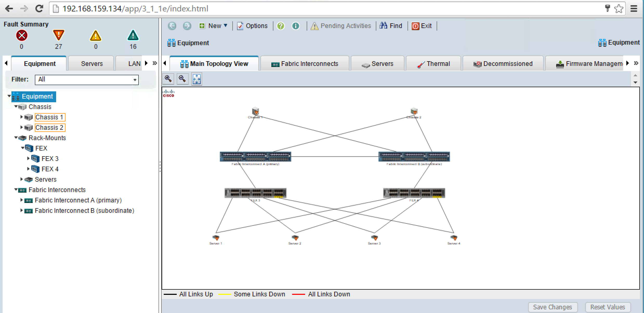Click Save Changes button

tap(553, 307)
